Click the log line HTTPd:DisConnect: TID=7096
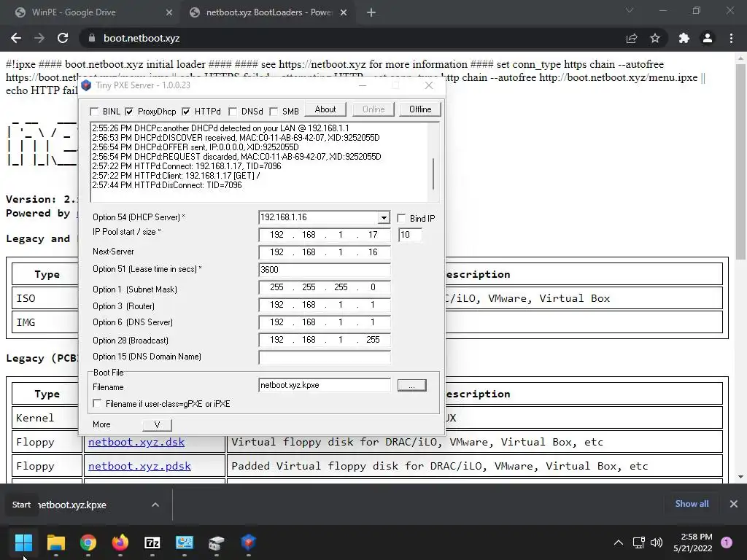The height and width of the screenshot is (560, 747). click(x=167, y=185)
